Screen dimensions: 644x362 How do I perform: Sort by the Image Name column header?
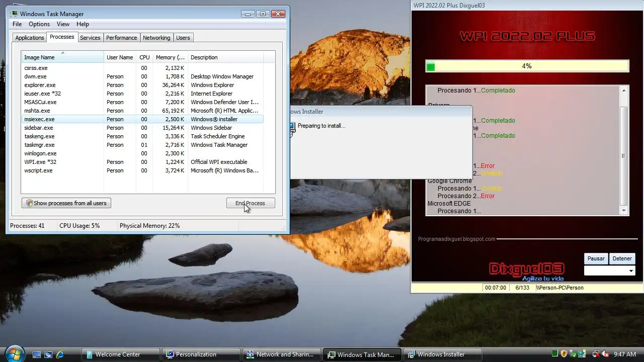tap(62, 57)
